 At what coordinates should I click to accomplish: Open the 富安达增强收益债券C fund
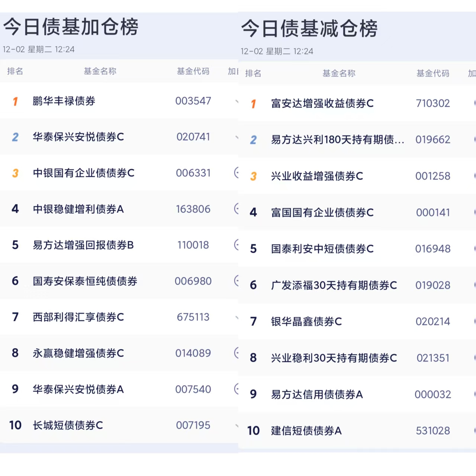[x=322, y=103]
